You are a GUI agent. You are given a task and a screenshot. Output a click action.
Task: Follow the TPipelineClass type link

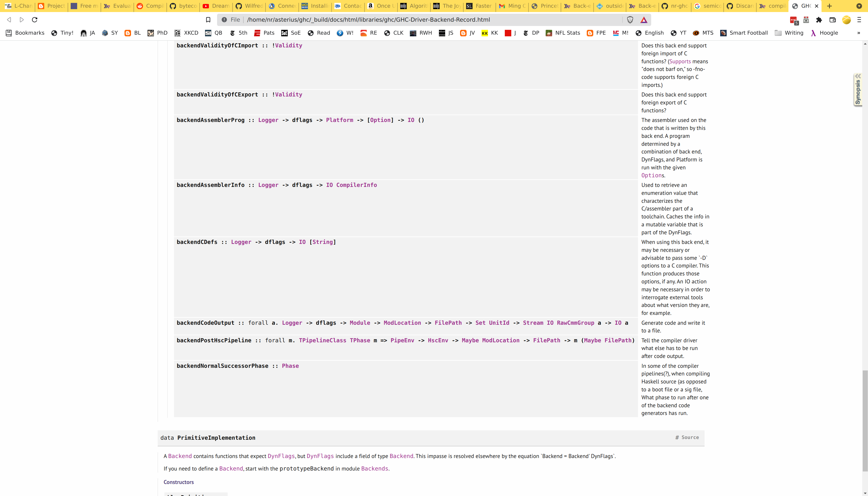(322, 340)
